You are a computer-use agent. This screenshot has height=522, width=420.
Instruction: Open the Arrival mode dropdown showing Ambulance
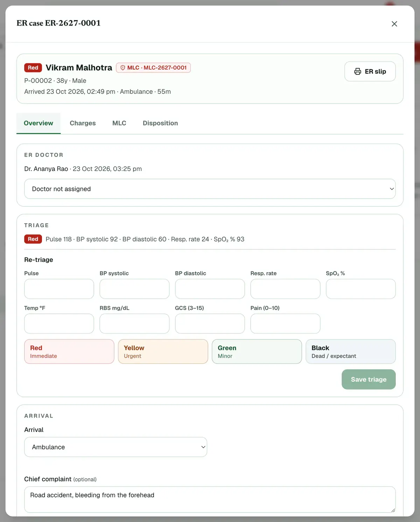115,447
